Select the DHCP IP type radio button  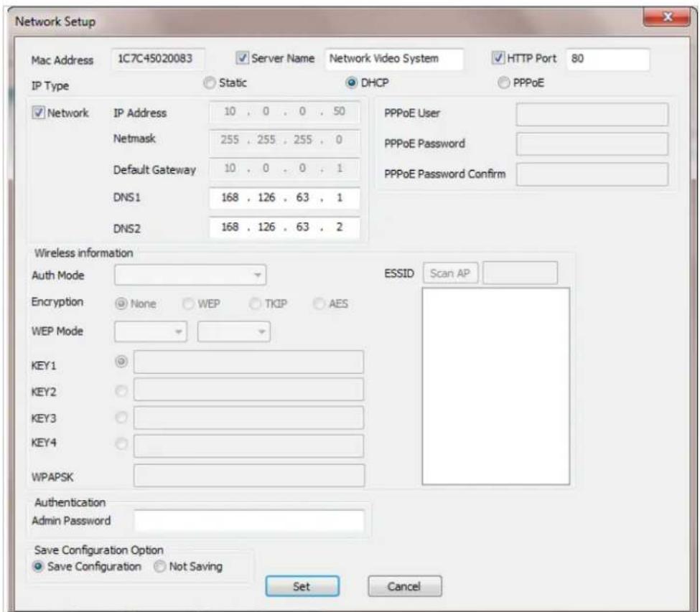(x=351, y=83)
